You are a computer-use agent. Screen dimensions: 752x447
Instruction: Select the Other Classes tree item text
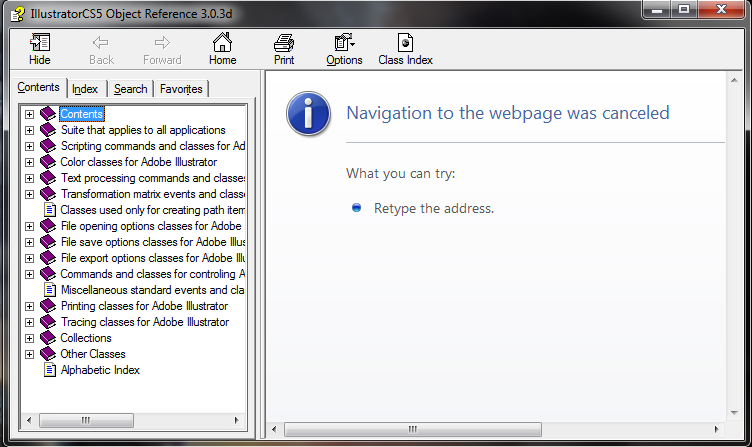(93, 354)
